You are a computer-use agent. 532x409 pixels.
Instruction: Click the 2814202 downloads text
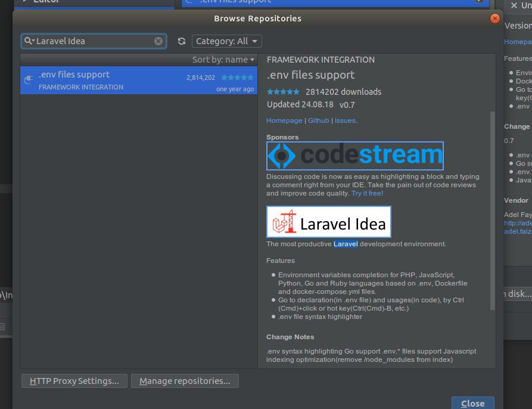coord(343,92)
